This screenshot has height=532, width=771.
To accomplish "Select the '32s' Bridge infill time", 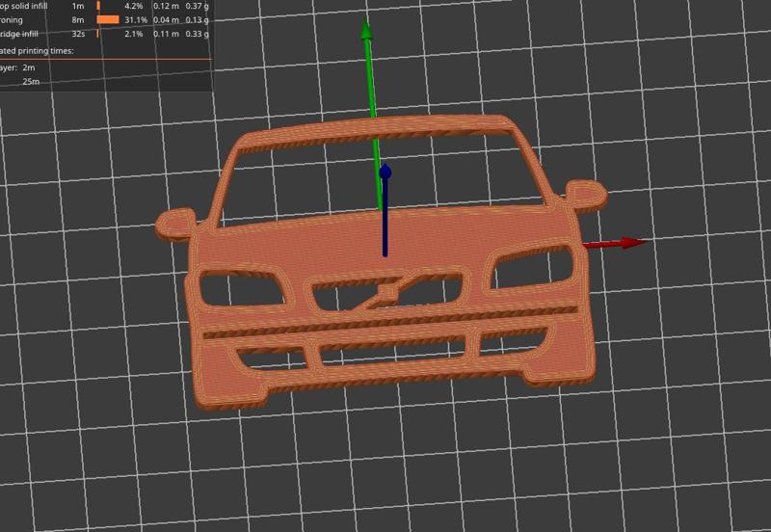I will pos(78,34).
